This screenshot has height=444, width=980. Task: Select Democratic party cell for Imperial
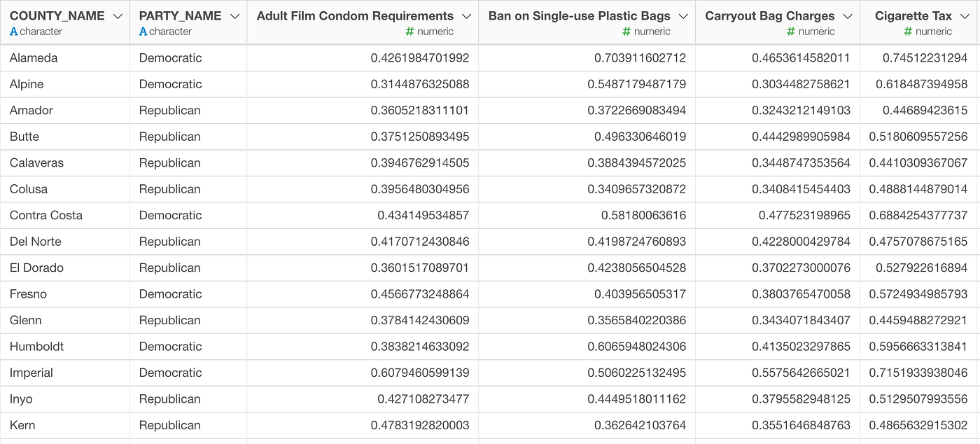(170, 373)
